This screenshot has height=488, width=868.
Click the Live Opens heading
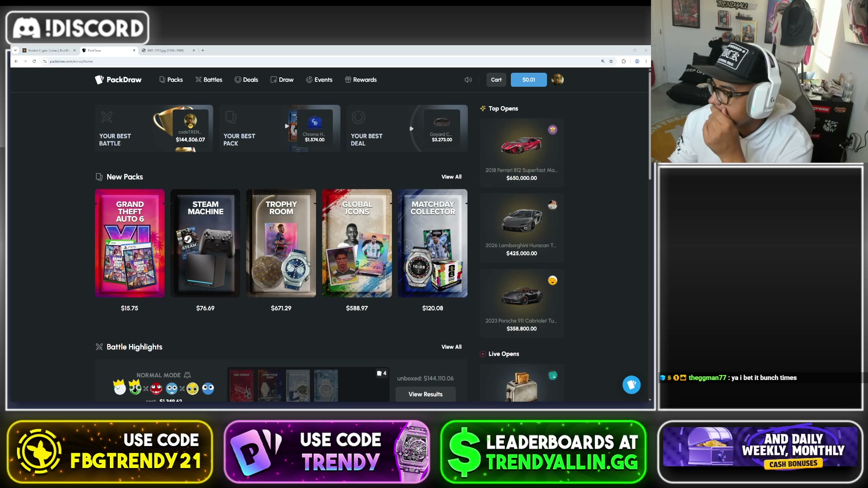pos(504,354)
